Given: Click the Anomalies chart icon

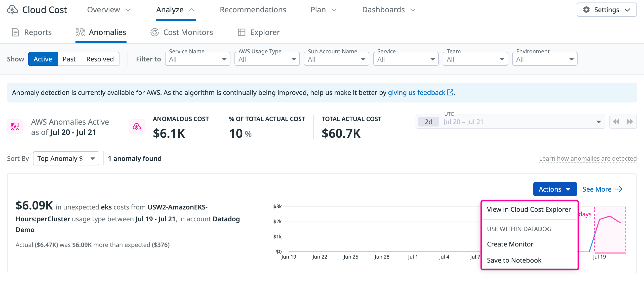Looking at the screenshot, I should coord(80,32).
